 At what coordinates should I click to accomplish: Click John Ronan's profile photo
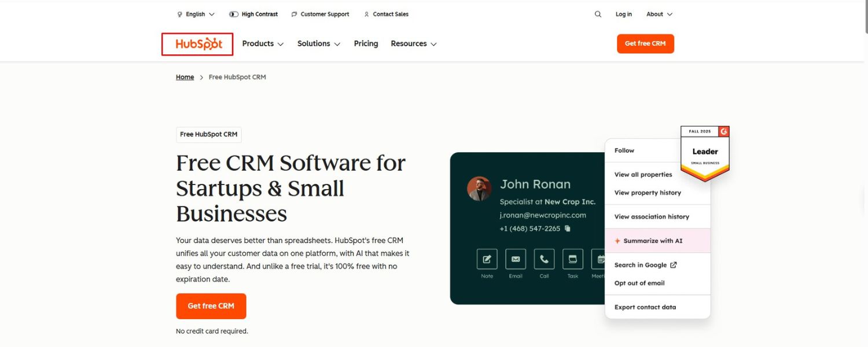(479, 188)
